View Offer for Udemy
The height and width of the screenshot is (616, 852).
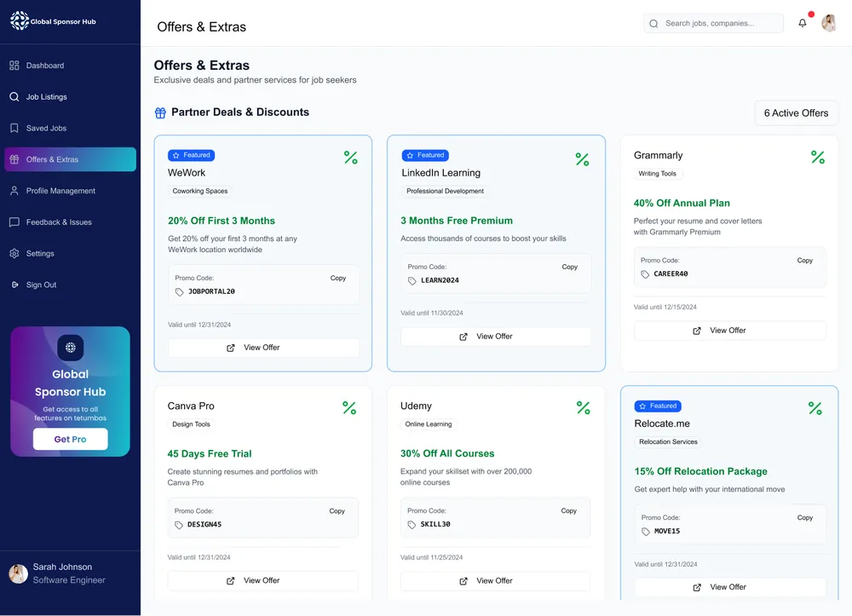pos(495,581)
